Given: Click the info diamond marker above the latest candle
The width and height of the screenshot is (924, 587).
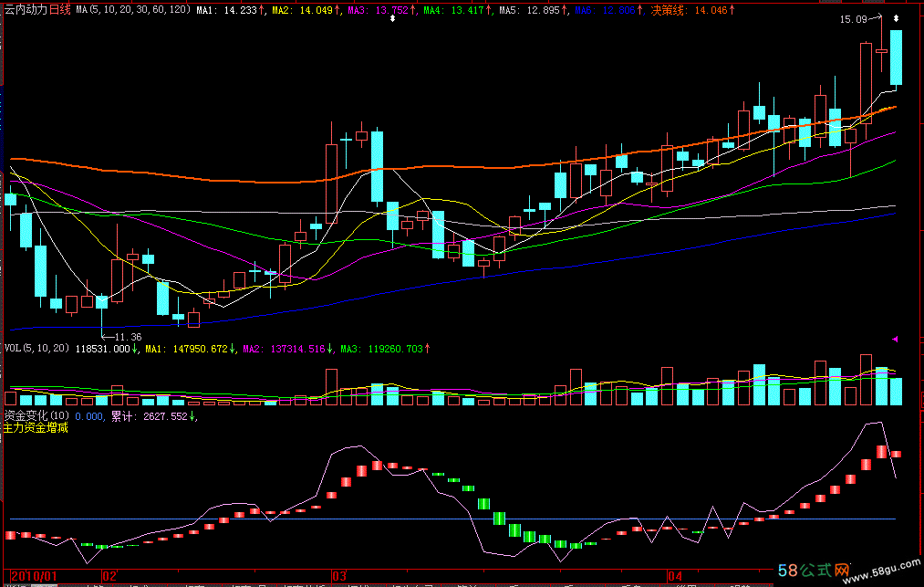Looking at the screenshot, I should 896,18.
